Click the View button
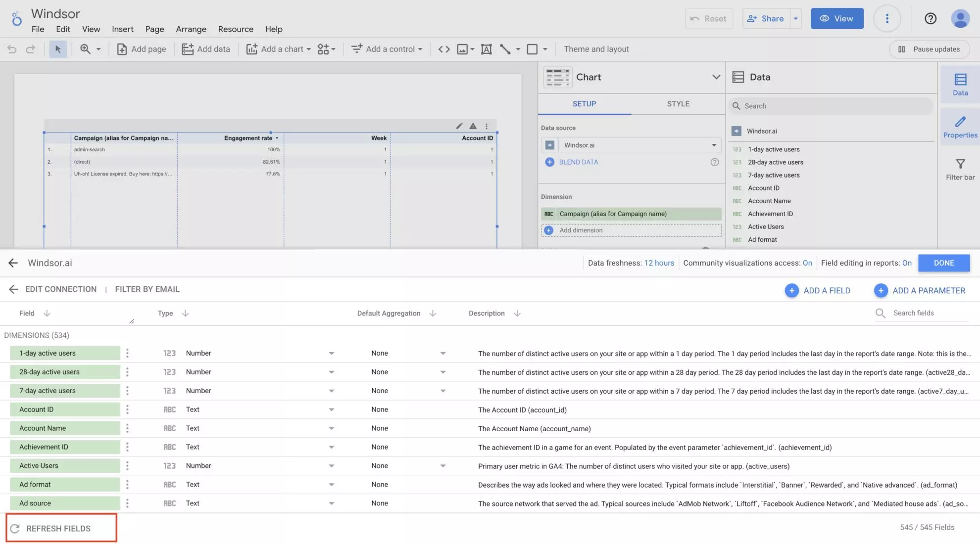Image resolution: width=980 pixels, height=544 pixels. (837, 18)
